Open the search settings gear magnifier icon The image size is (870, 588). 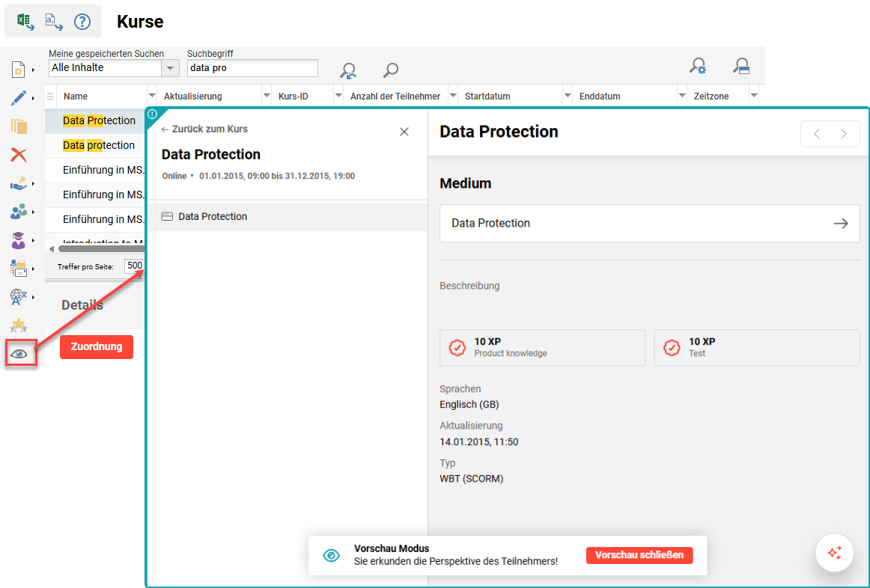point(698,66)
